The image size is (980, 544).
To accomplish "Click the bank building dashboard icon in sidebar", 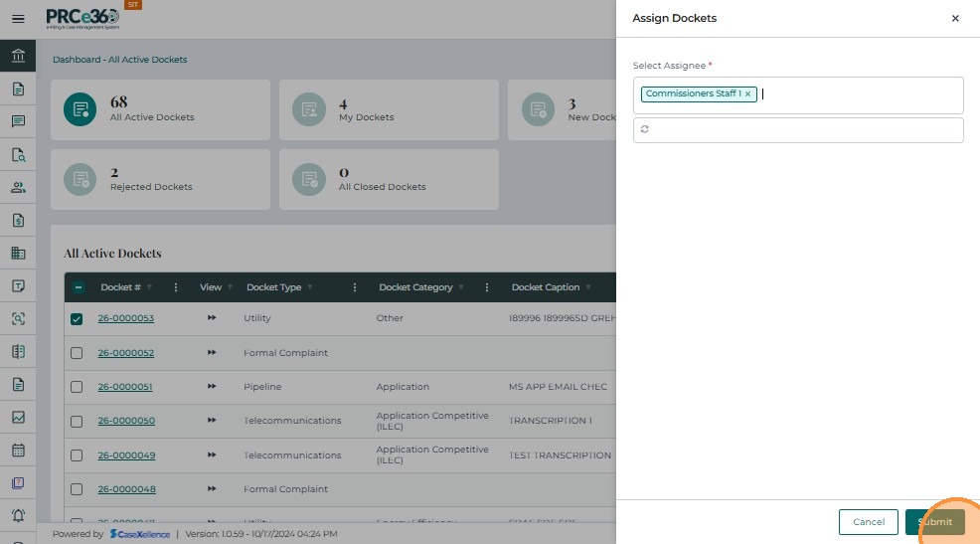I will (18, 56).
